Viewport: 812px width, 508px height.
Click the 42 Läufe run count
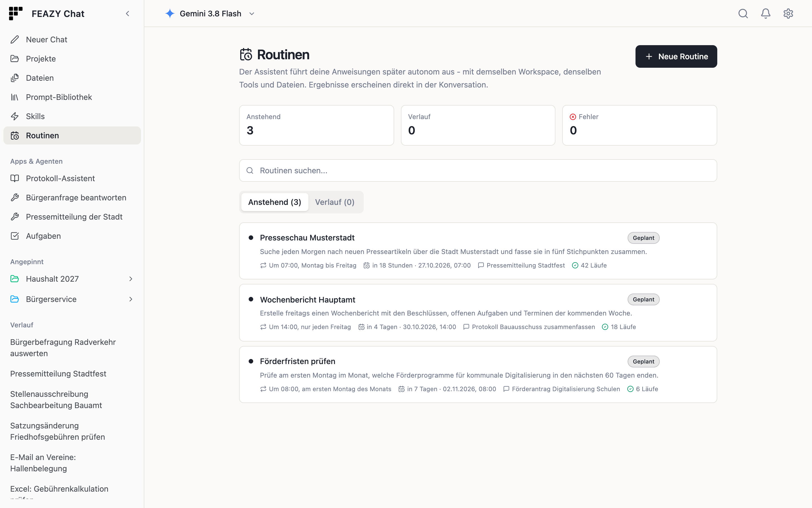click(589, 265)
